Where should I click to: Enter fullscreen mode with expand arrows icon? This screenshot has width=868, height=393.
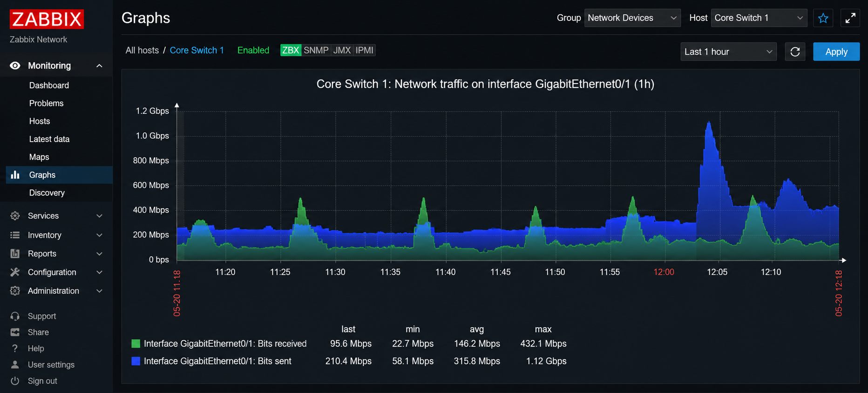click(850, 18)
